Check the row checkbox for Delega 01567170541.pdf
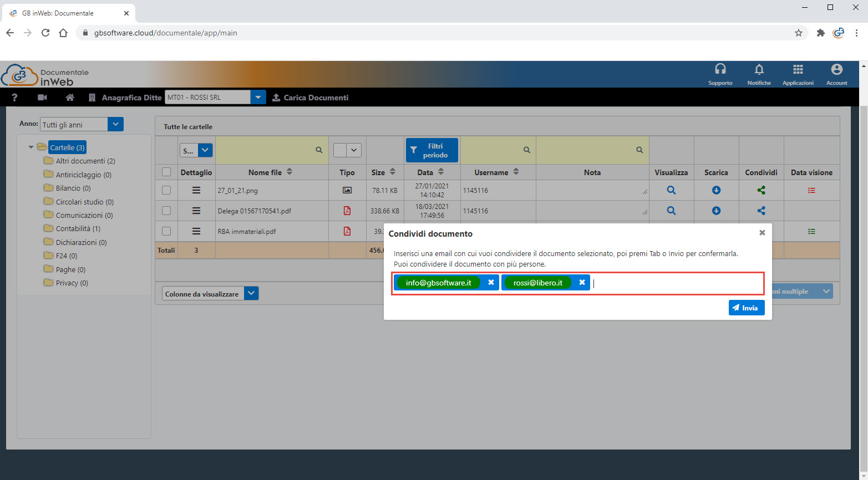The image size is (868, 480). point(166,211)
